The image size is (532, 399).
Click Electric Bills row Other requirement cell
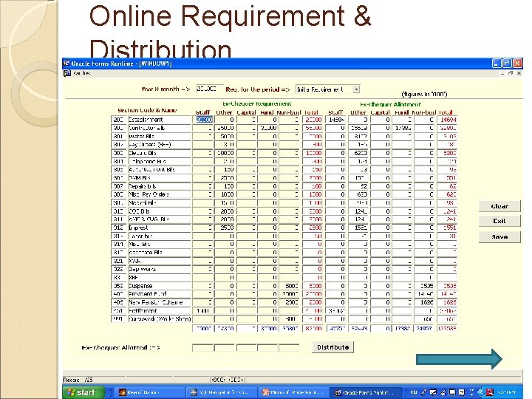[225, 153]
